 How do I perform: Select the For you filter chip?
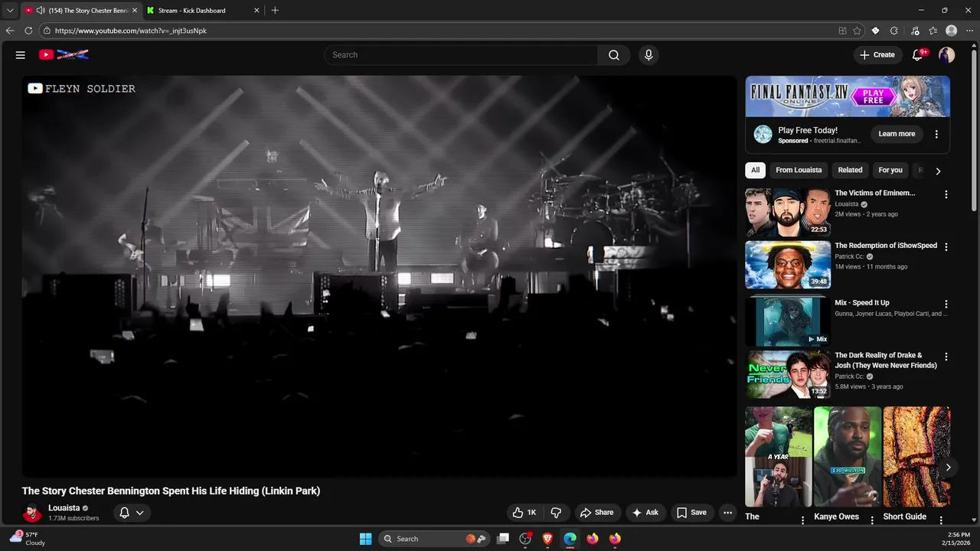[x=890, y=170]
